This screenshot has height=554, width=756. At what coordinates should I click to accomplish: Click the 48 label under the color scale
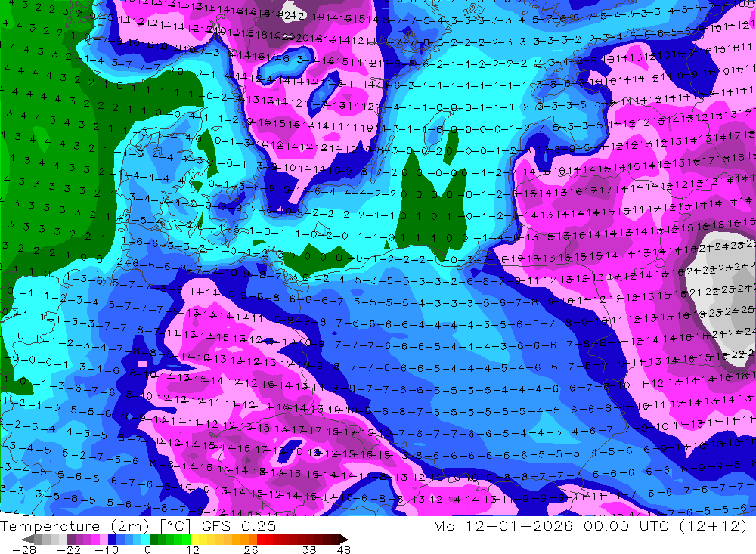344,550
